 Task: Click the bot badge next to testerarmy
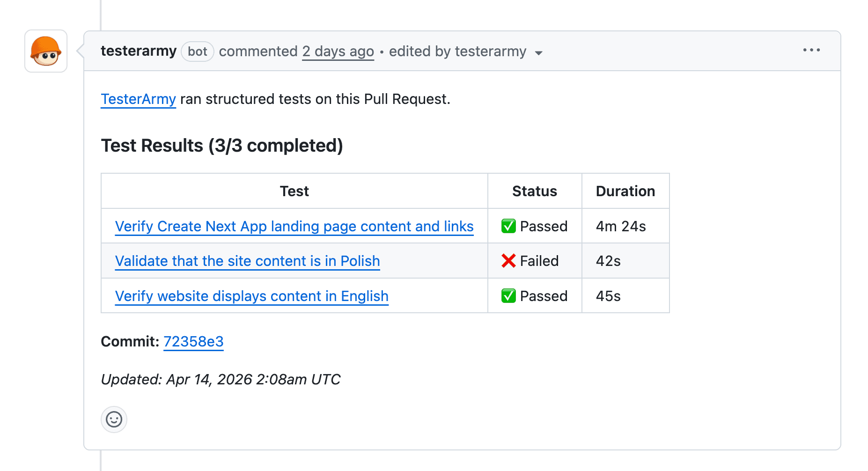197,52
